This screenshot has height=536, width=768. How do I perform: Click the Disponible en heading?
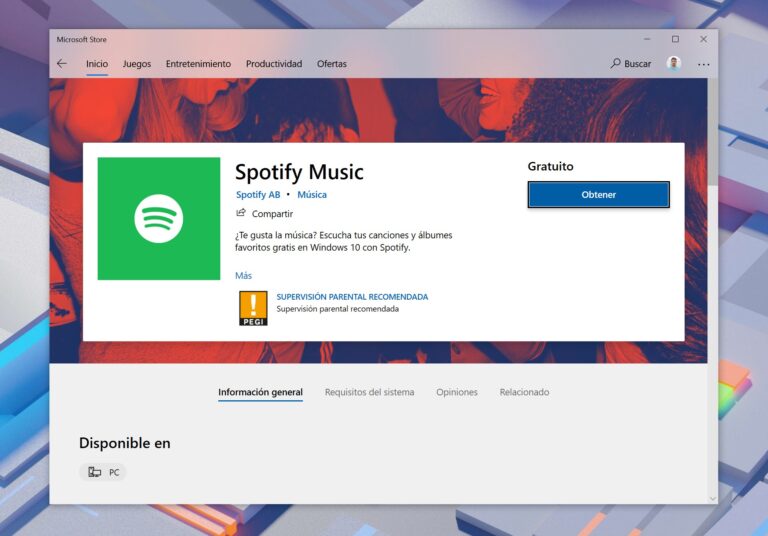(x=125, y=443)
